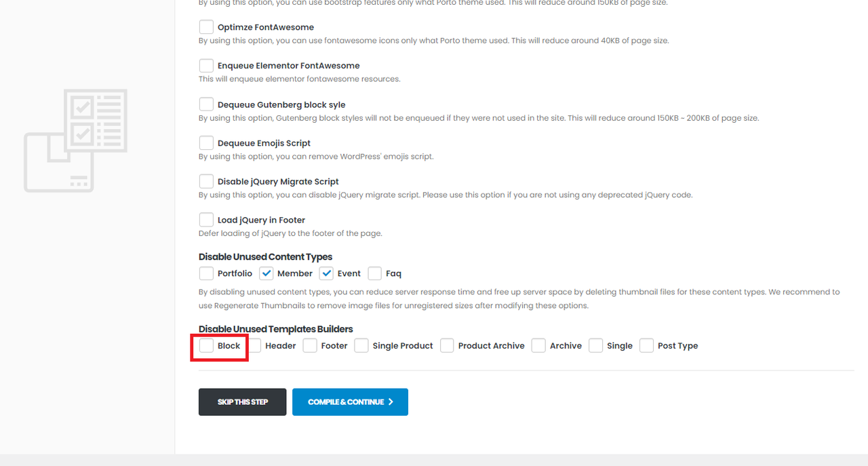
Task: Click the Dequeue Gutenberg block syle label
Action: click(x=281, y=104)
